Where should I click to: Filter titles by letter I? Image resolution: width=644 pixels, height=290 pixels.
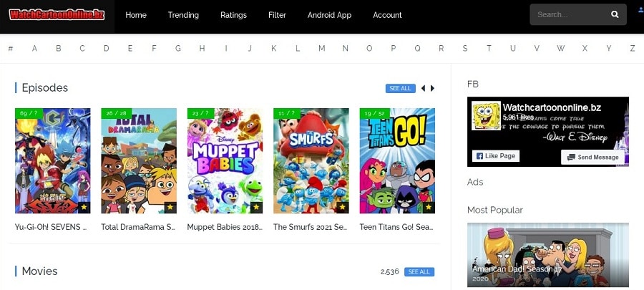click(226, 49)
